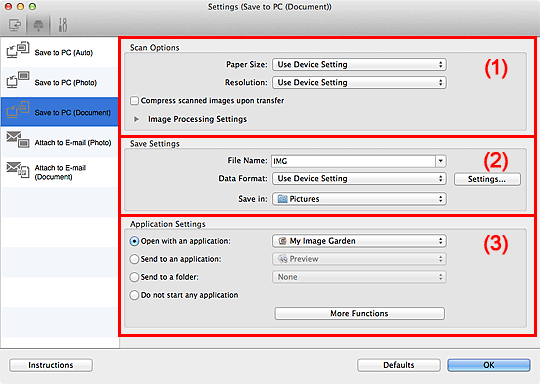Open the Send to a folder None dropdown
The height and width of the screenshot is (384, 540).
(x=359, y=277)
